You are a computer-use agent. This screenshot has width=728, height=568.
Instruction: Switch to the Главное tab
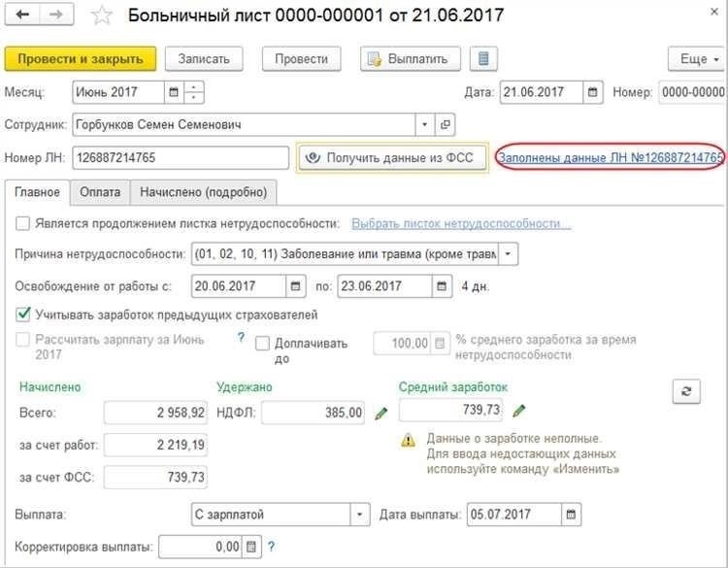37,192
